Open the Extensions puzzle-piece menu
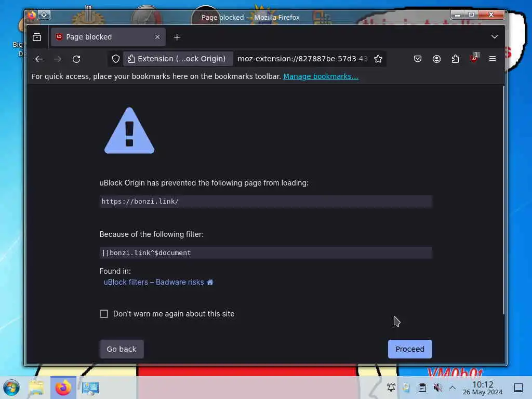The image size is (532, 399). point(455,59)
